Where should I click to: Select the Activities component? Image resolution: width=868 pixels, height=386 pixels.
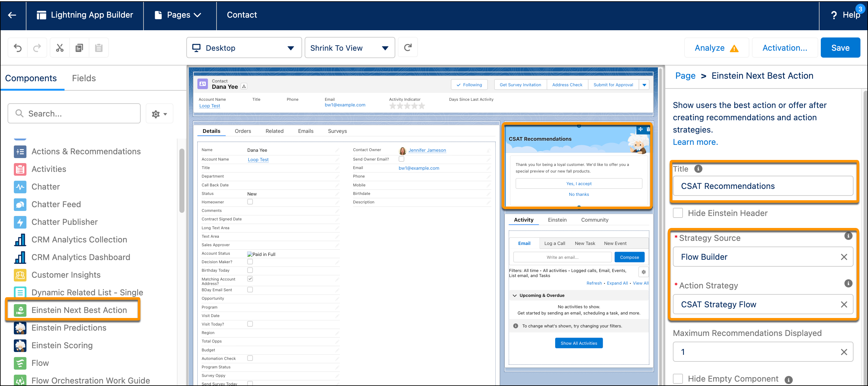point(40,169)
